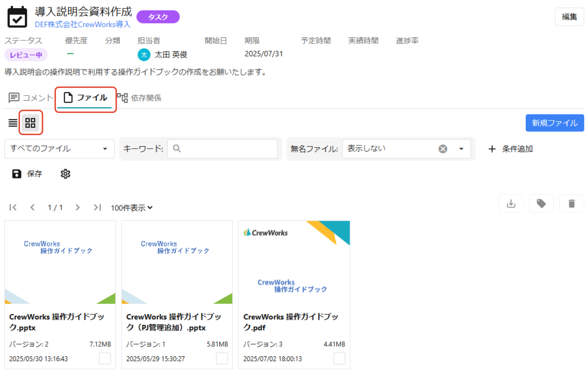Click task title 導入説明会資料作成
588x372 pixels.
click(84, 12)
